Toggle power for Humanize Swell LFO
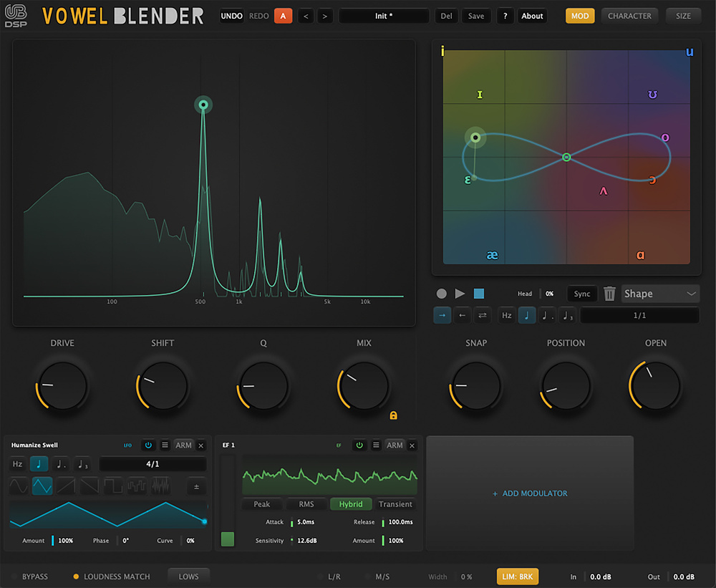Image resolution: width=716 pixels, height=588 pixels. click(x=148, y=445)
